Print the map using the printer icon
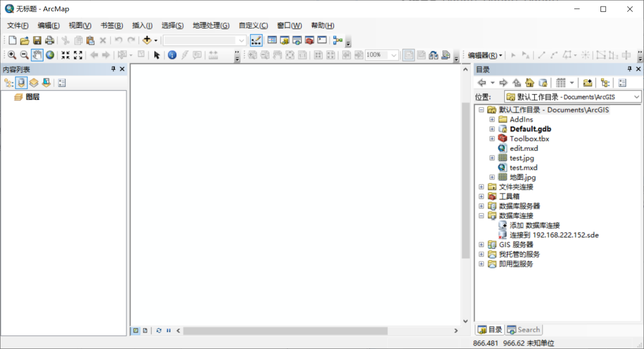 [49, 41]
